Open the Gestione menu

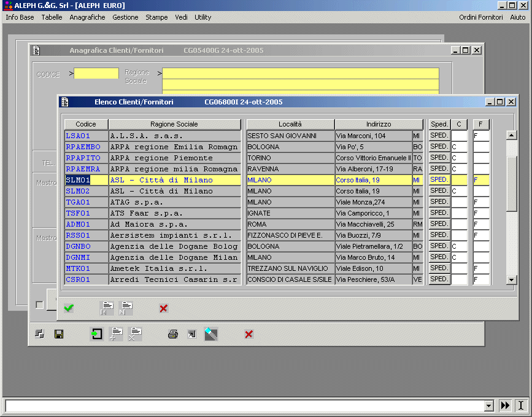125,17
